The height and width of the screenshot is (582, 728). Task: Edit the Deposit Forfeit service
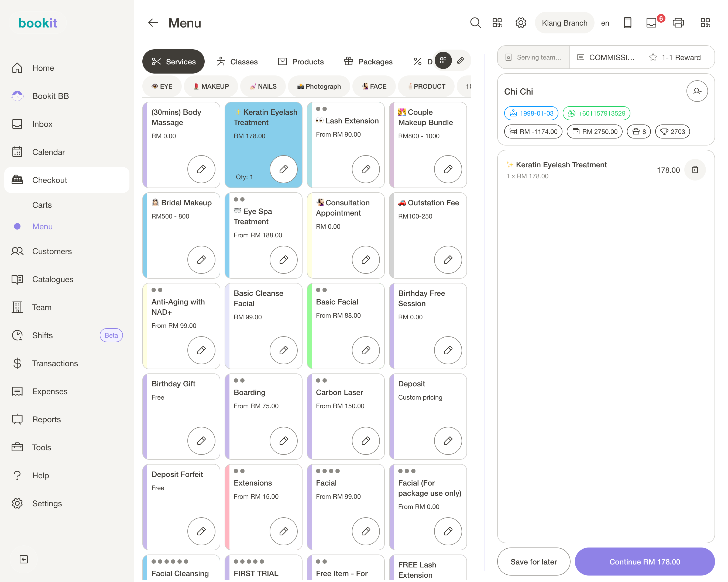click(x=201, y=531)
